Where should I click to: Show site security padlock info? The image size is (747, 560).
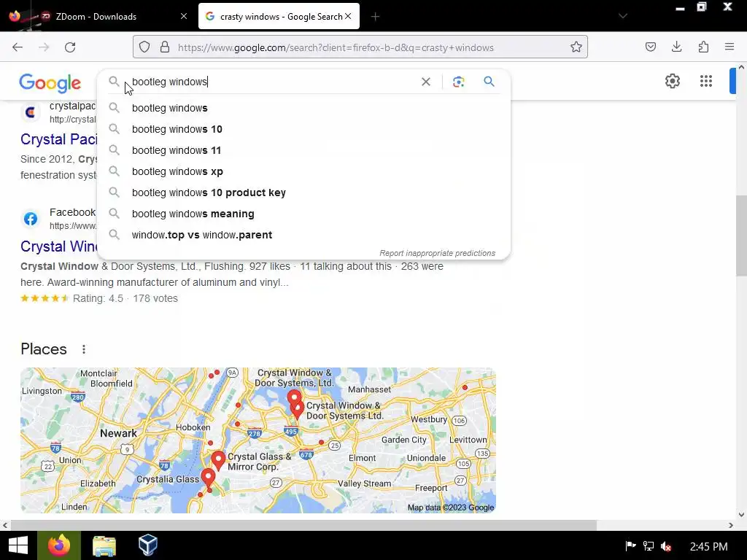(165, 47)
